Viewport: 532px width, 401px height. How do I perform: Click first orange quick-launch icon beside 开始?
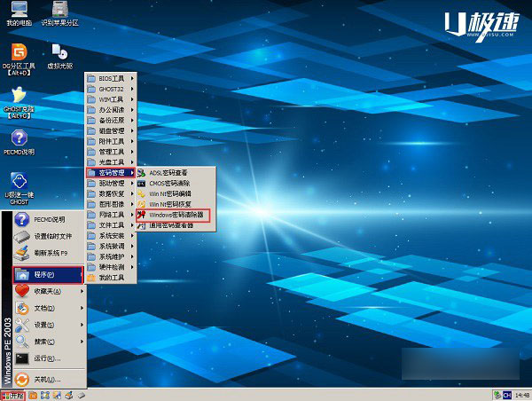[x=33, y=396]
